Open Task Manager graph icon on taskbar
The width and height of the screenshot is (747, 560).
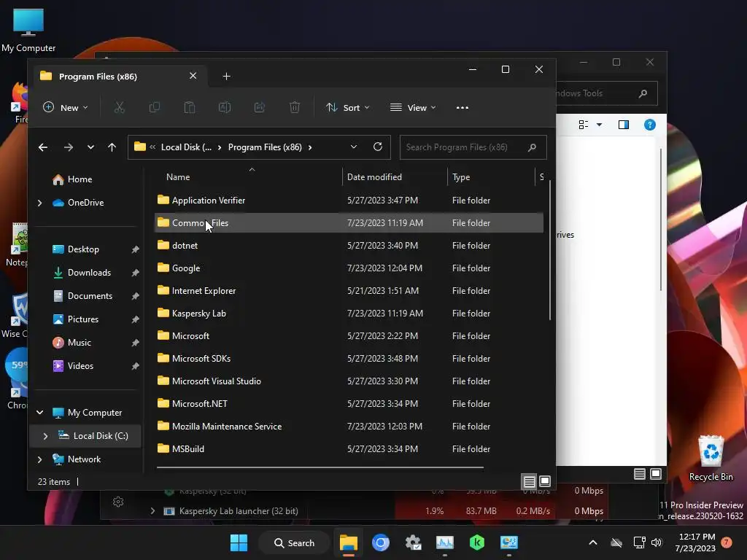click(x=445, y=542)
